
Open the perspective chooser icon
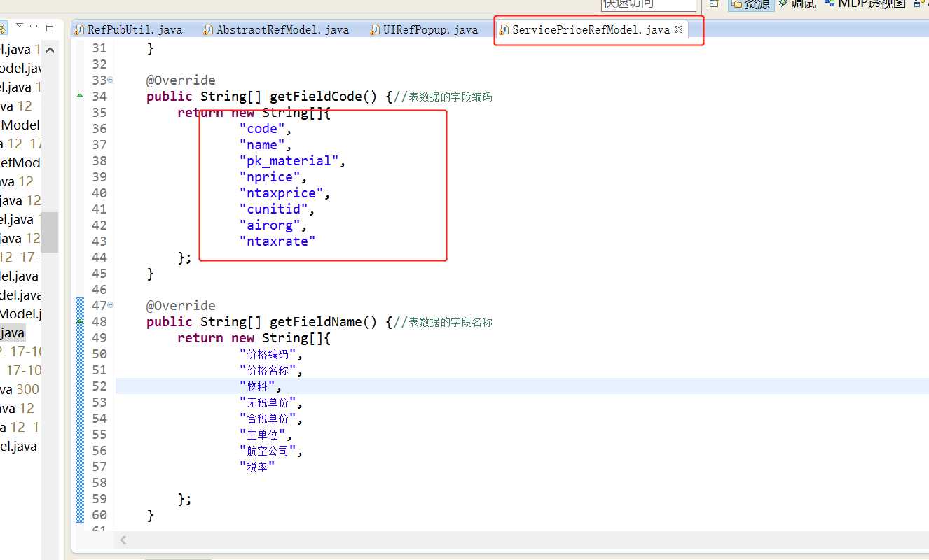713,4
